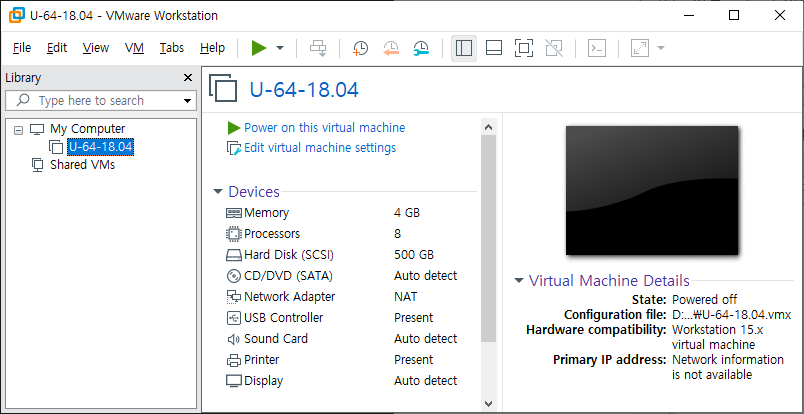The height and width of the screenshot is (414, 804).
Task: Maximize the VMware Workstation window
Action: [734, 15]
